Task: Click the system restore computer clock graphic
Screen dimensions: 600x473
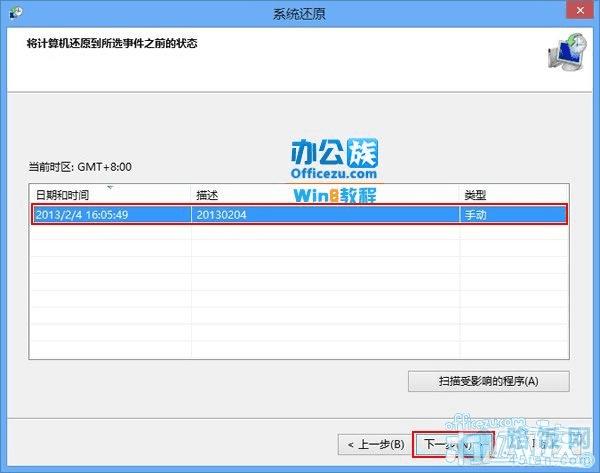Action: pos(567,52)
